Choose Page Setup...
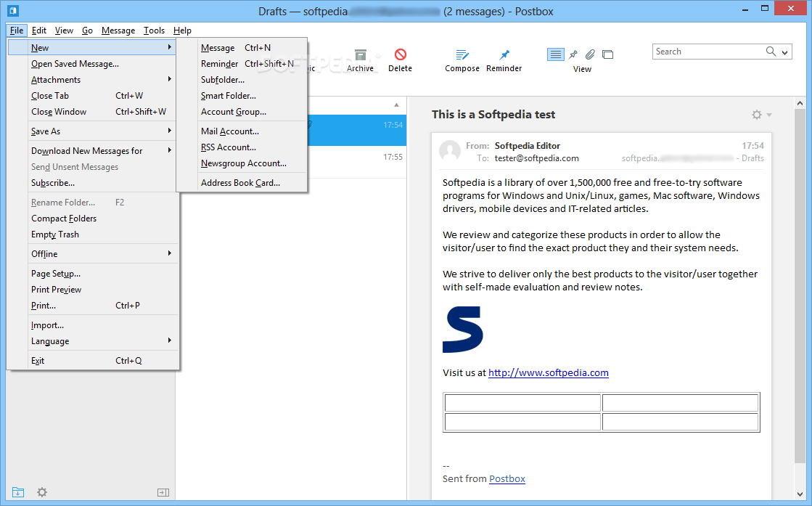Screen dimensions: 812x506 (x=92, y=274)
